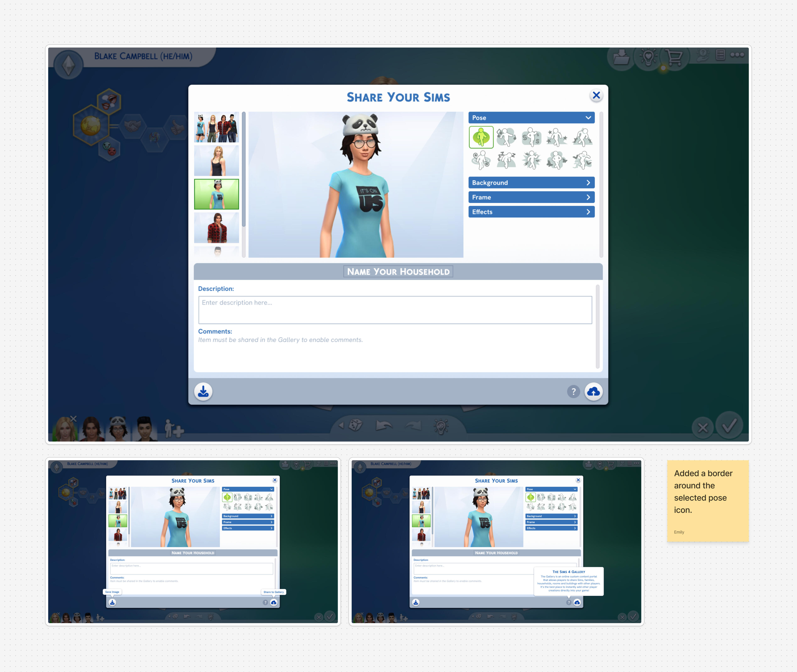Select the pose with dollar signs
The width and height of the screenshot is (797, 672).
pos(532,137)
